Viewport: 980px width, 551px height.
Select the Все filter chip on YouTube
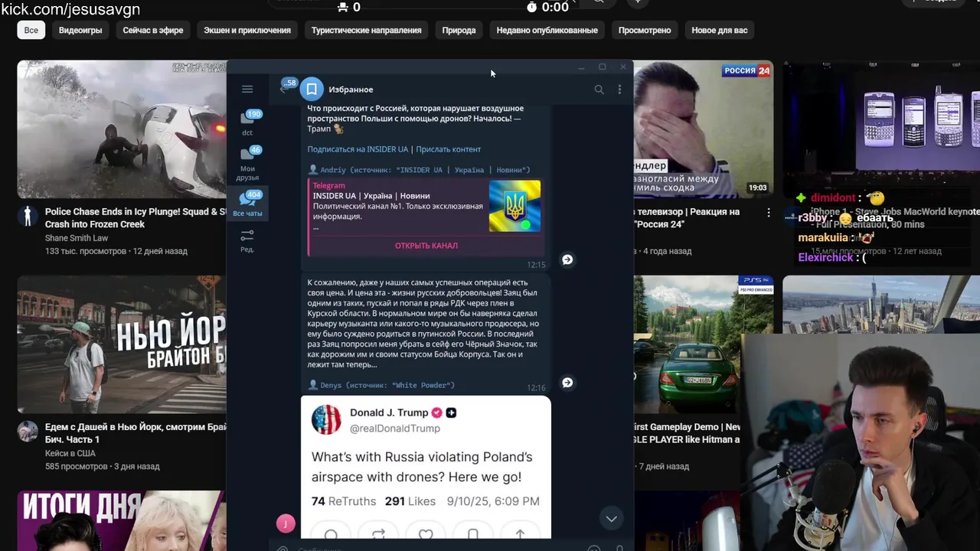31,31
